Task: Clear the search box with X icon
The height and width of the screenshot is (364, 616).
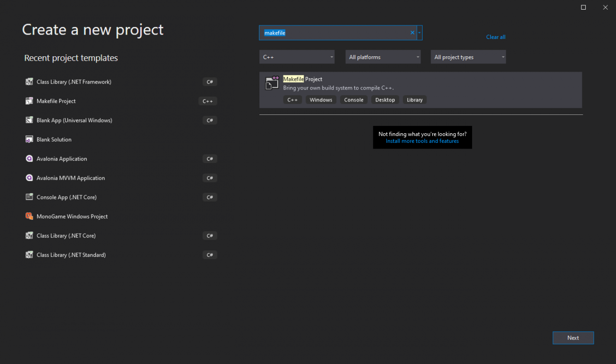Action: (x=412, y=33)
